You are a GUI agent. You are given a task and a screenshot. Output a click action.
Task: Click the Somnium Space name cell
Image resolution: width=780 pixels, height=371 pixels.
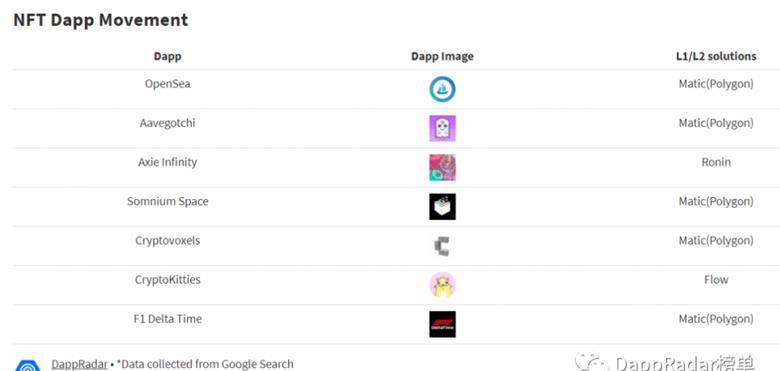(168, 201)
